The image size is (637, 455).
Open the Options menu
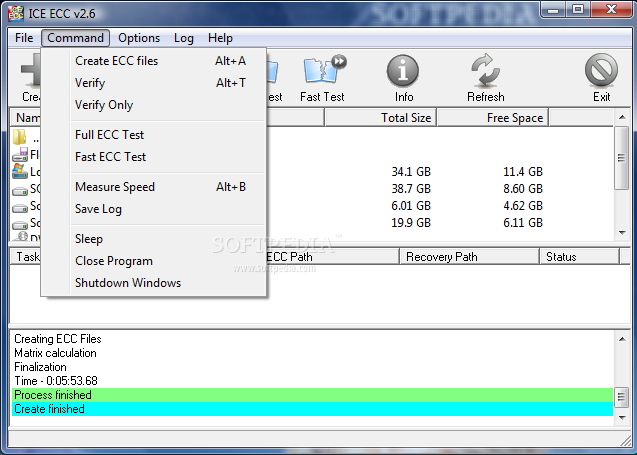tap(139, 38)
